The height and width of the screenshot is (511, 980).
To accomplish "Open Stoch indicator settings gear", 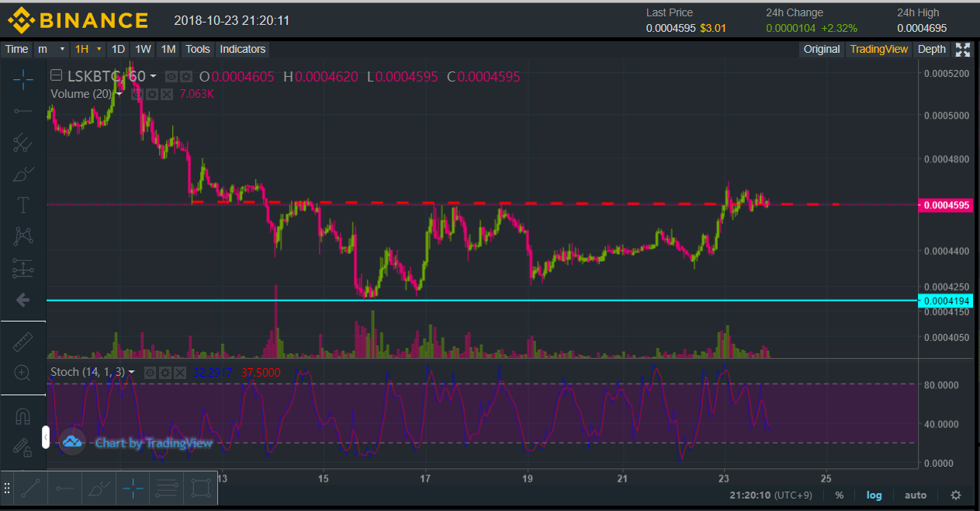I will pos(166,373).
